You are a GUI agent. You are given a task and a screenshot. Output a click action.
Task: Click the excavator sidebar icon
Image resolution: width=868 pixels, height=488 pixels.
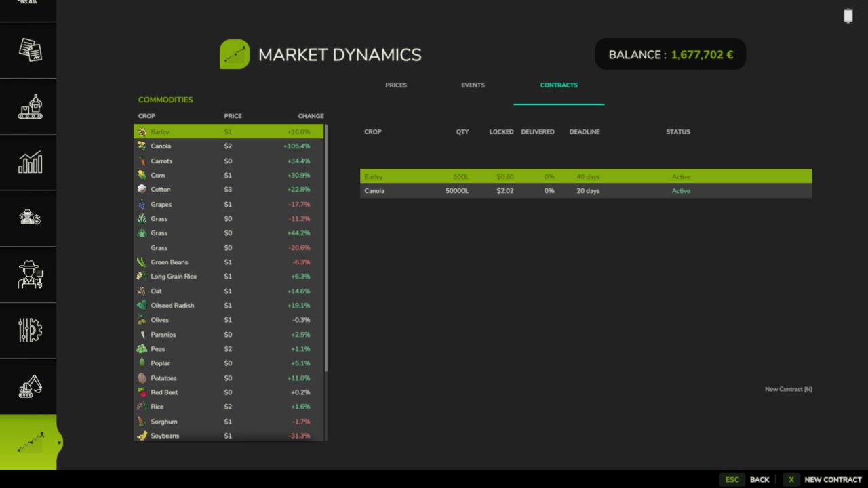coord(28,386)
